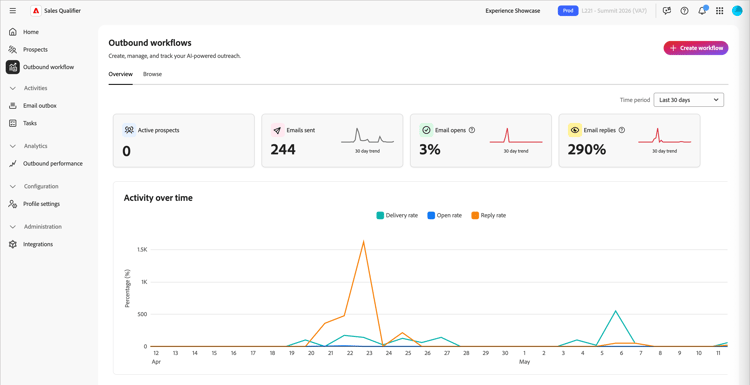
Task: Switch to the Browse tab
Action: click(x=152, y=74)
